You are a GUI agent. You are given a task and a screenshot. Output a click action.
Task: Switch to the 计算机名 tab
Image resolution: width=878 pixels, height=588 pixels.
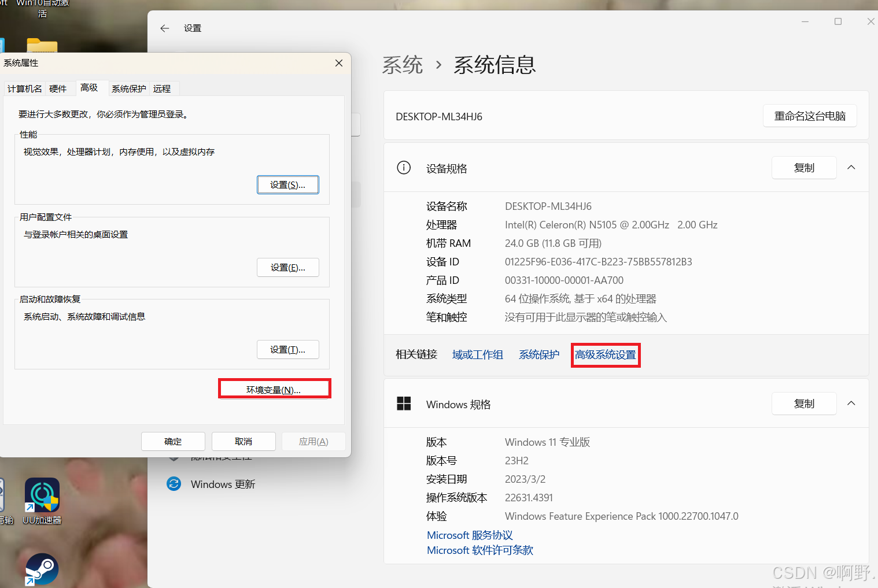24,88
